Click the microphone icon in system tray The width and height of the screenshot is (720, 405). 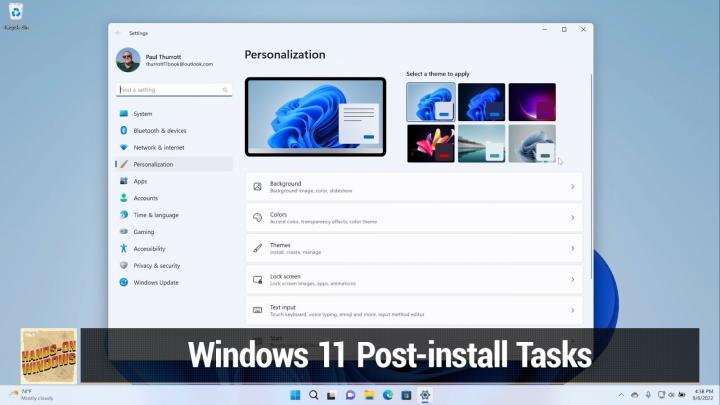[x=648, y=395]
